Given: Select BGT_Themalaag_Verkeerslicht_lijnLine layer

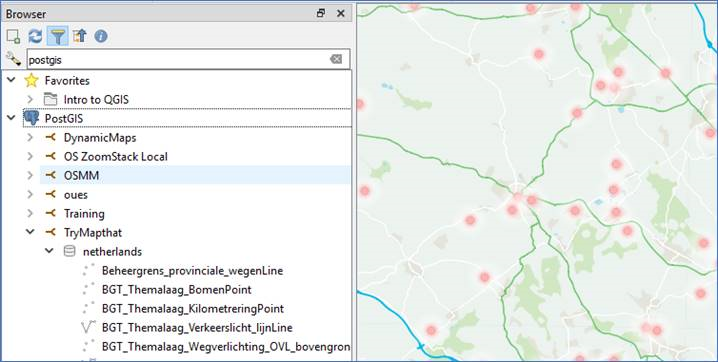Looking at the screenshot, I should [x=197, y=327].
